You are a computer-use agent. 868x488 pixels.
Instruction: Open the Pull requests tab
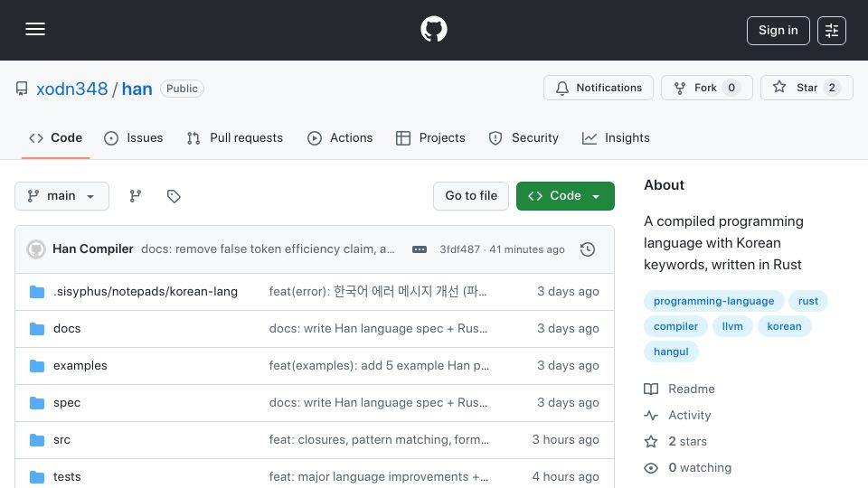tap(235, 137)
